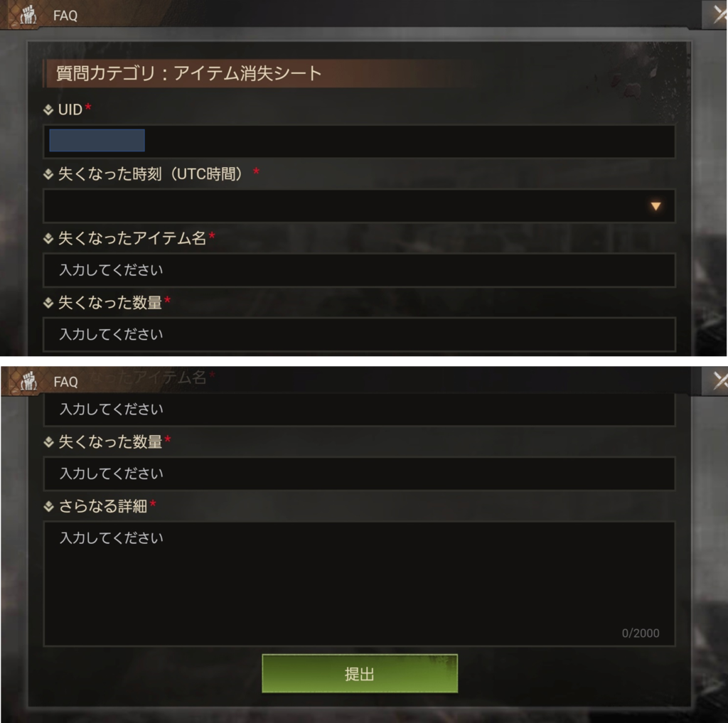
Task: Close the top FAQ panel with X
Action: (719, 14)
